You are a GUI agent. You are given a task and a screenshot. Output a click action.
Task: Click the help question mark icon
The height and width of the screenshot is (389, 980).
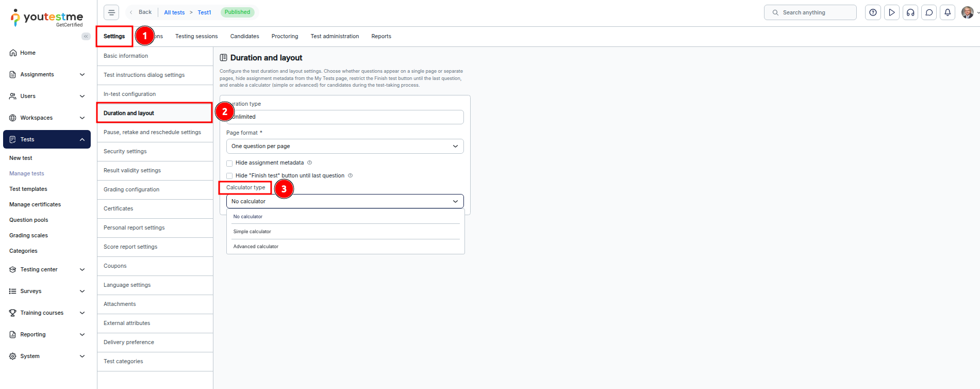click(873, 12)
